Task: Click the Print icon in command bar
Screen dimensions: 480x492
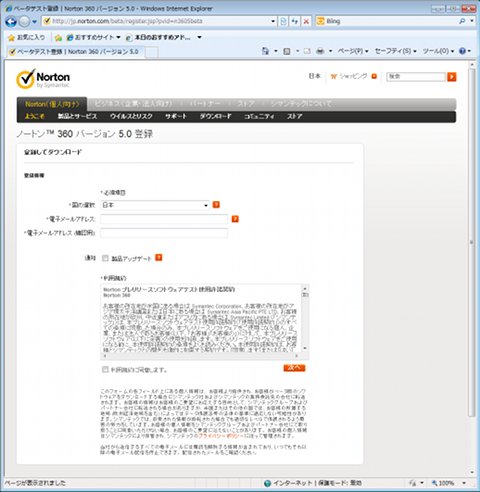Action: (x=320, y=51)
